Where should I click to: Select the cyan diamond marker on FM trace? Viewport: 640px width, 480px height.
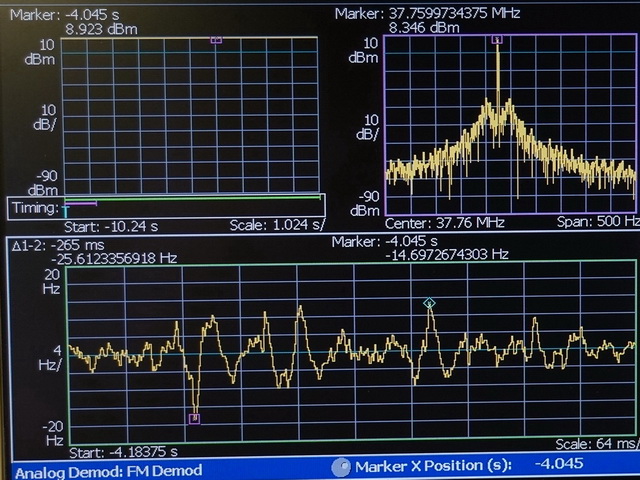pos(429,303)
